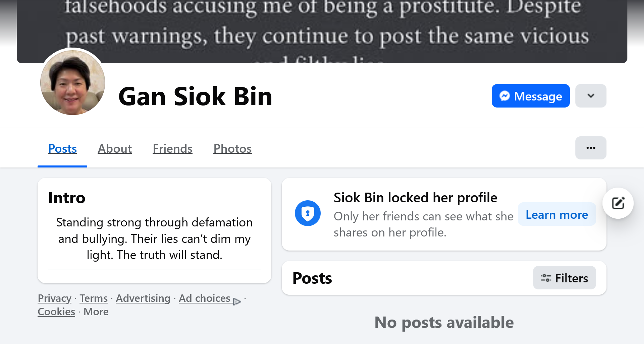Open the Cookies link
The image size is (644, 344).
pyautogui.click(x=56, y=312)
